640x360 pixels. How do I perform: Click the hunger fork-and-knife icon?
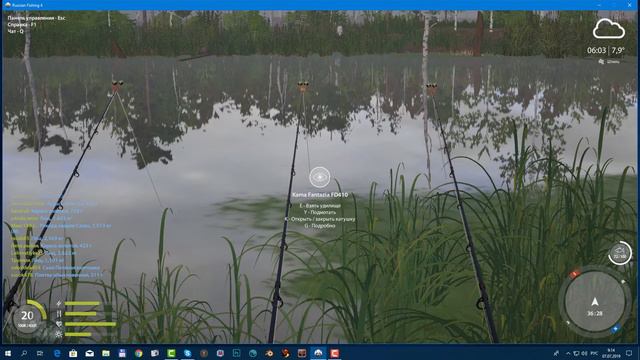[x=59, y=314]
